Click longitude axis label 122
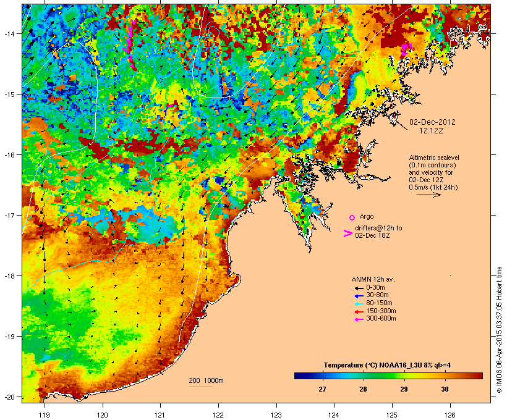507x420 pixels. (x=218, y=415)
